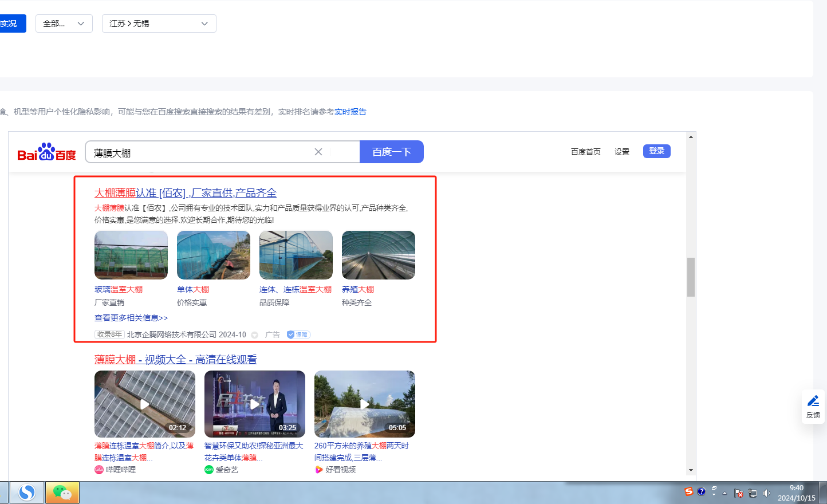Open the 百度首页 link
The height and width of the screenshot is (504, 827).
(x=586, y=152)
